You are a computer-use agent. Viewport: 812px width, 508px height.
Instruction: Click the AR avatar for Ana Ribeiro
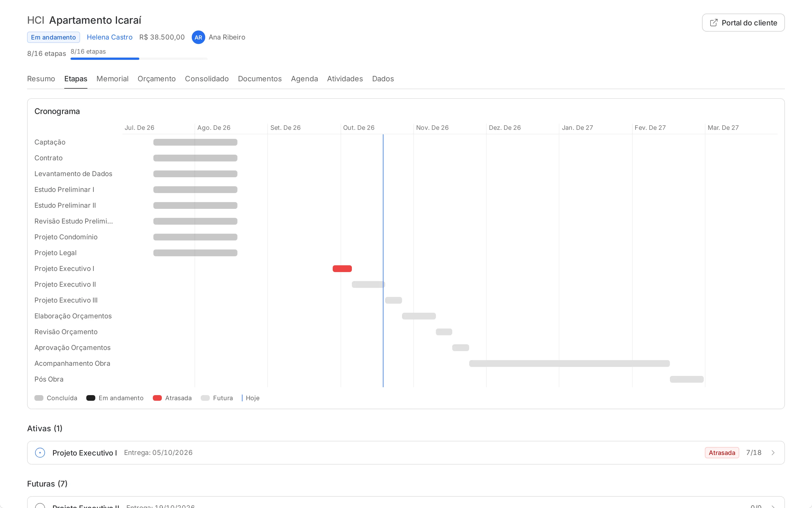[198, 37]
